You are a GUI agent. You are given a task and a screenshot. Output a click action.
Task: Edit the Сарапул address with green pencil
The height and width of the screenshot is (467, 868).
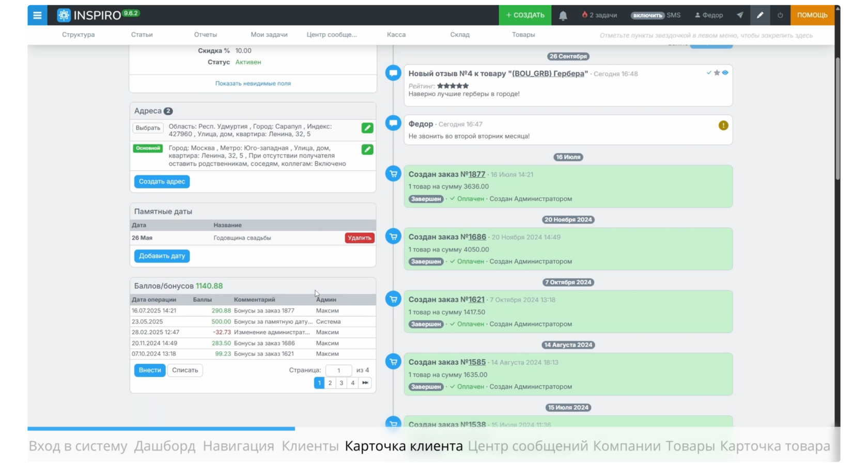[x=367, y=128]
